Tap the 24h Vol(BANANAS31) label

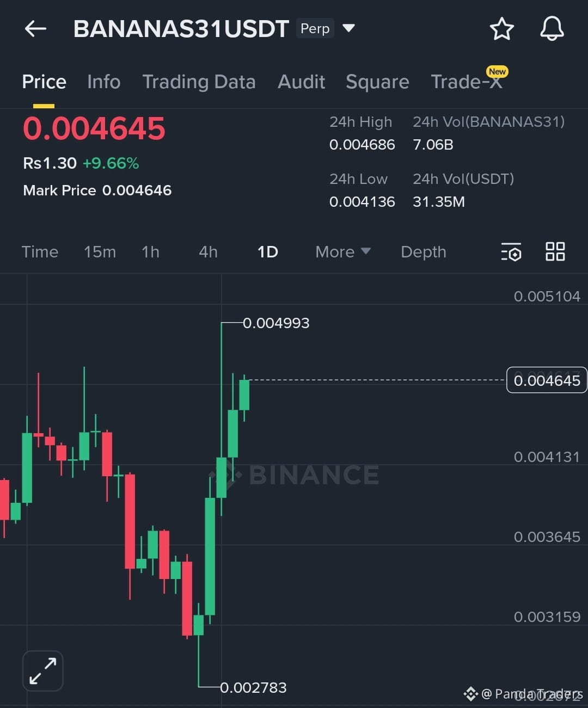coord(489,122)
